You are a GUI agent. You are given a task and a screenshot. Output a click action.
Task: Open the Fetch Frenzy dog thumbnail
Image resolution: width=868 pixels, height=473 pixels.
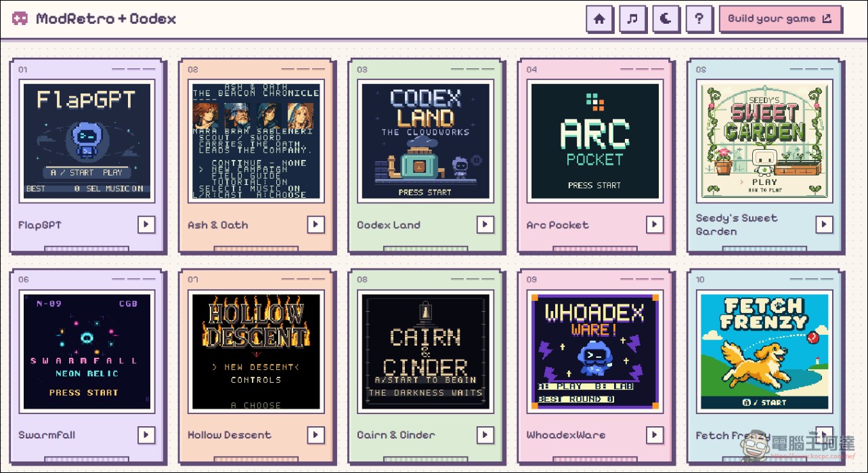[x=764, y=351]
